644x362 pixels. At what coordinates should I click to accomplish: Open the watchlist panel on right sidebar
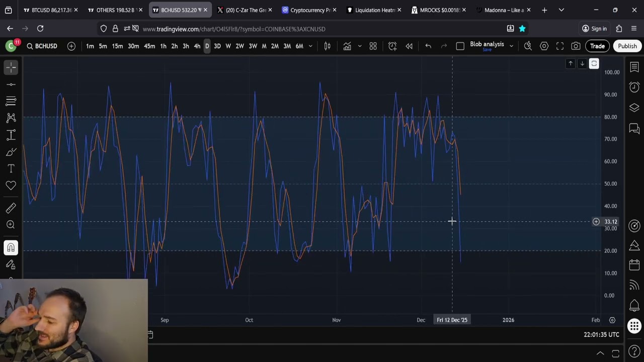pos(634,67)
